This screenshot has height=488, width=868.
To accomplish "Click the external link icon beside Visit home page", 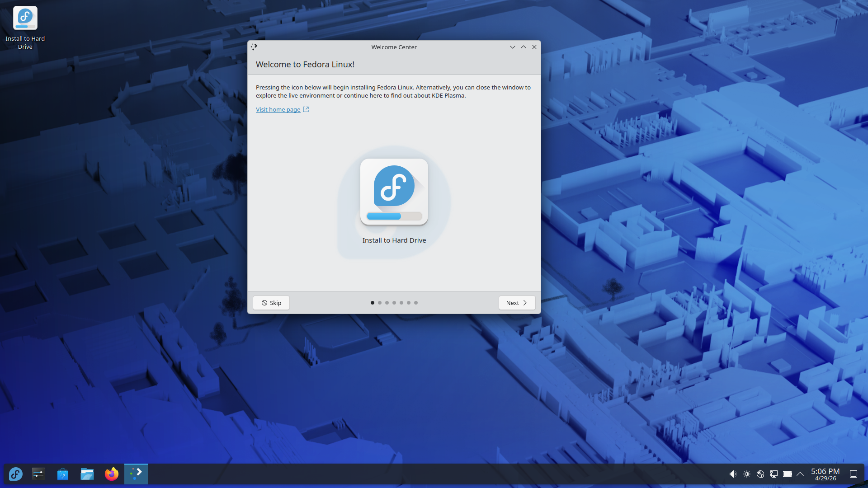I will tap(306, 109).
